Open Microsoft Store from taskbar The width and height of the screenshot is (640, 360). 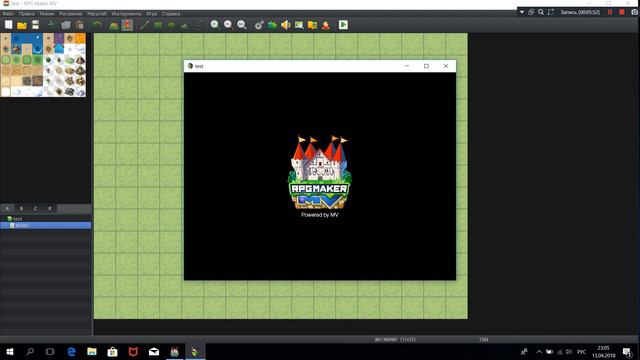click(113, 351)
